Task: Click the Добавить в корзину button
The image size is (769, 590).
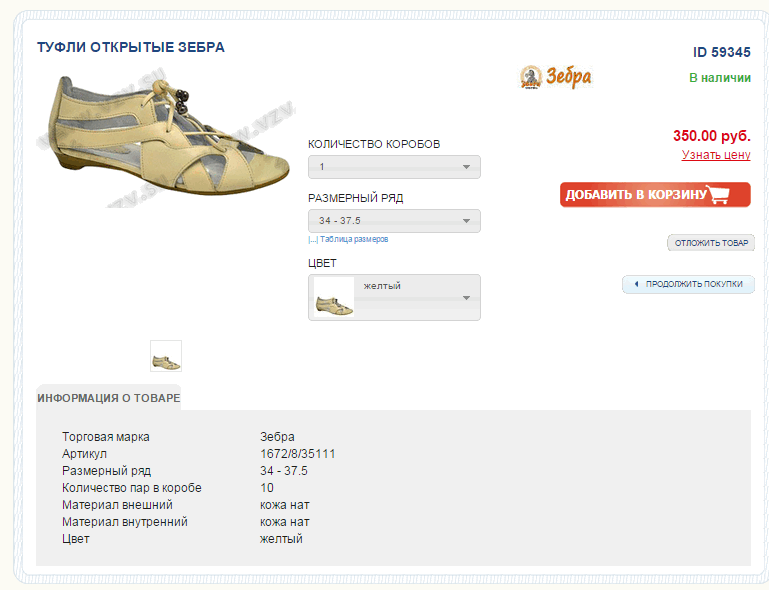Action: [655, 195]
